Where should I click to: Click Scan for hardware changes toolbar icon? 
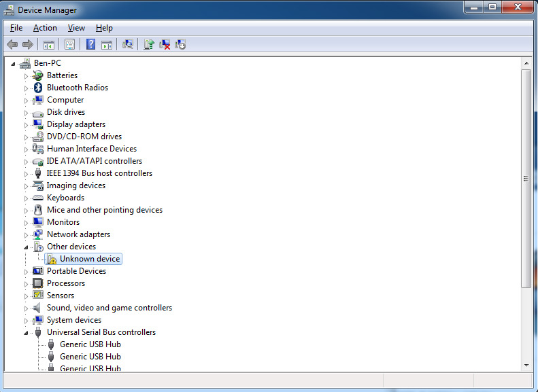click(x=127, y=45)
